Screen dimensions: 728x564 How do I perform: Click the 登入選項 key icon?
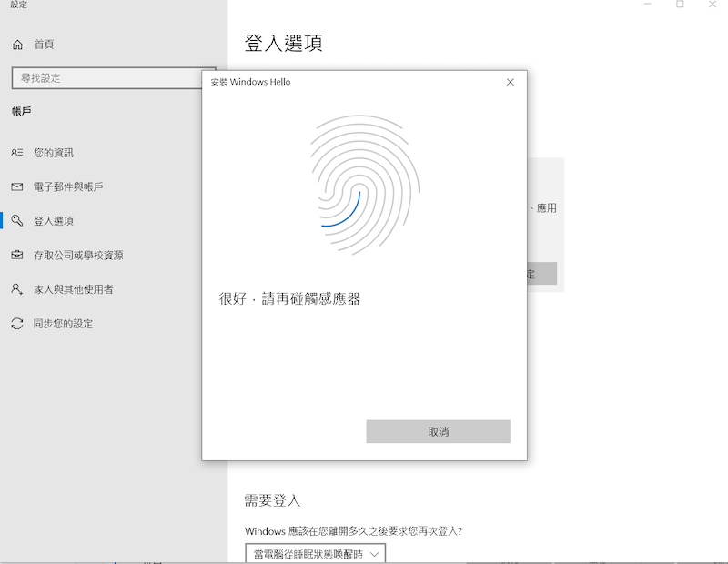[17, 220]
